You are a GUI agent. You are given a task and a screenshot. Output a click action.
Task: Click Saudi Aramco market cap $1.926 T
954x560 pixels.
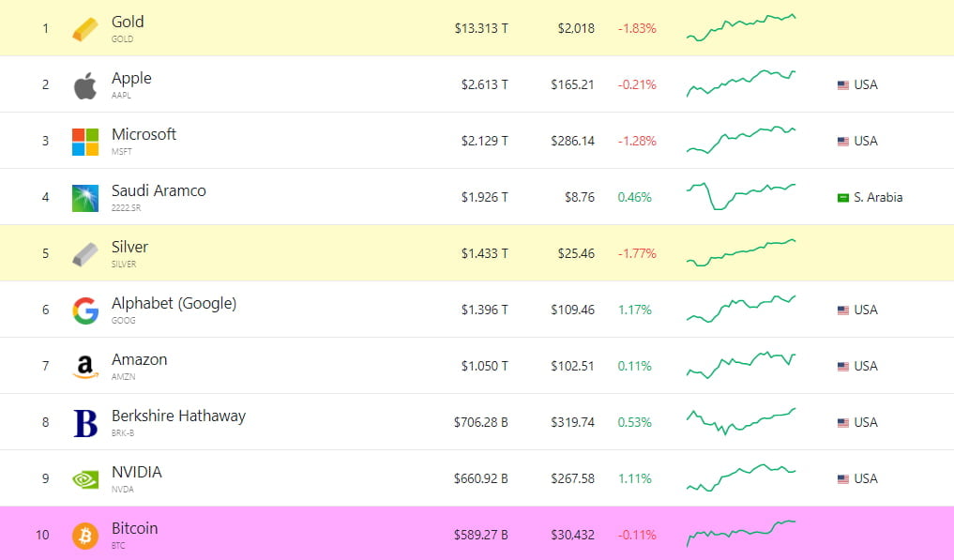pyautogui.click(x=484, y=197)
